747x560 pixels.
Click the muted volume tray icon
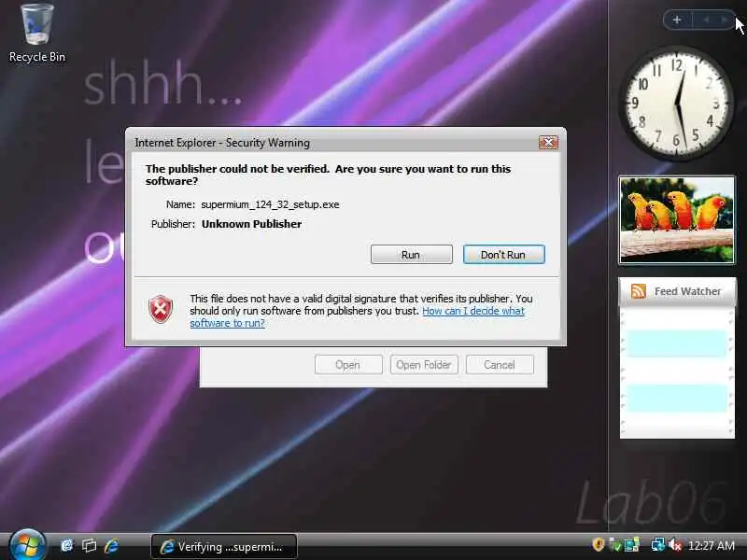point(675,544)
